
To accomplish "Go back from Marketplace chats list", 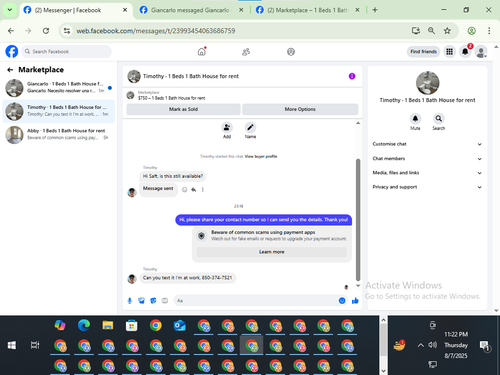I will coord(10,70).
